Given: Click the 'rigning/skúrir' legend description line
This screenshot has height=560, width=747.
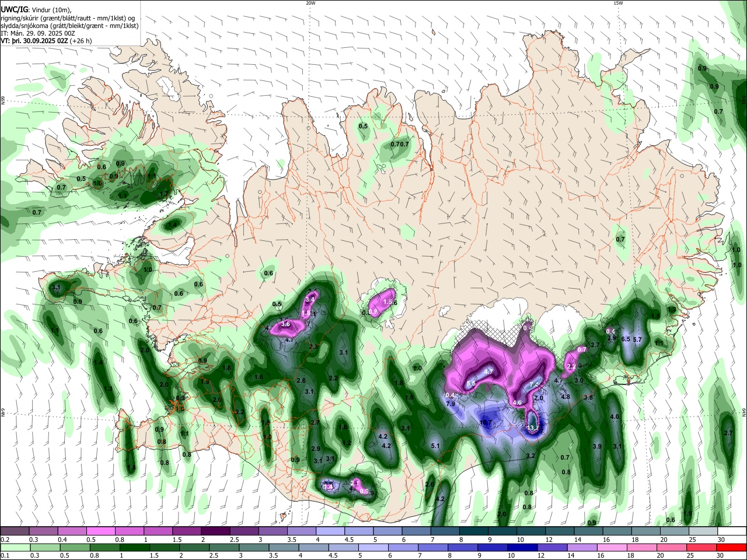Looking at the screenshot, I should coord(68,18).
